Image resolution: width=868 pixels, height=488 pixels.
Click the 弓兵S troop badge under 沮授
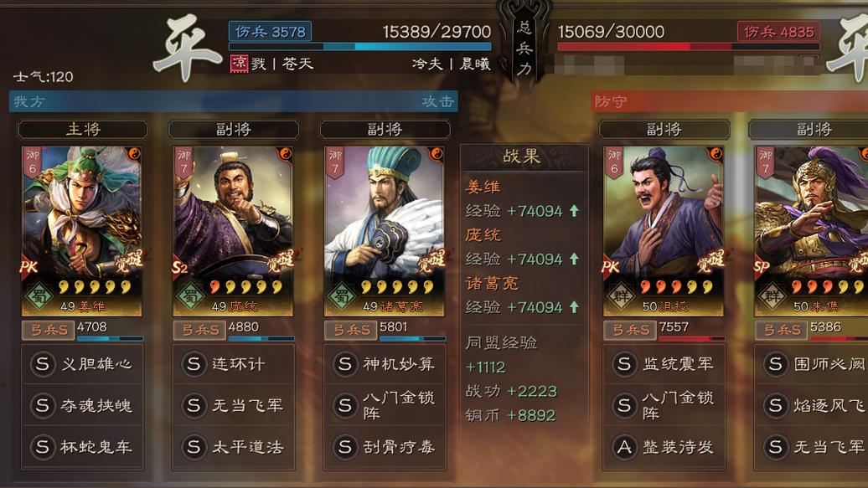click(630, 331)
